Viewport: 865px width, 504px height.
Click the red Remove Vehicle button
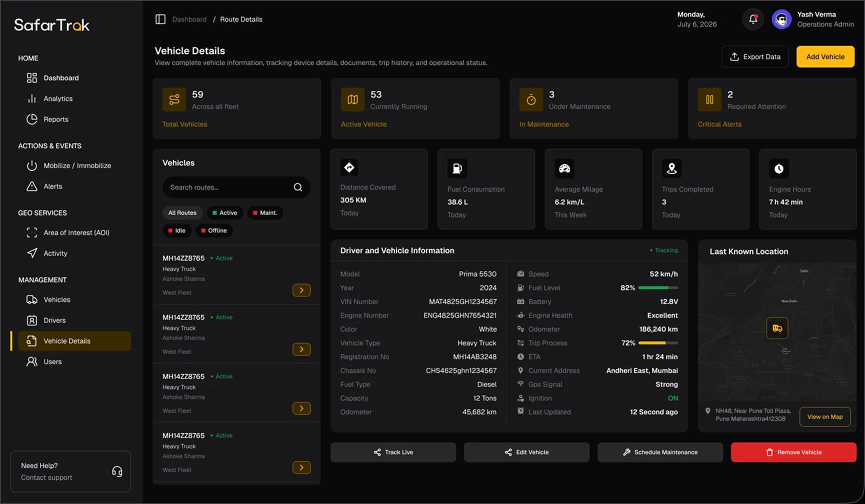(793, 452)
